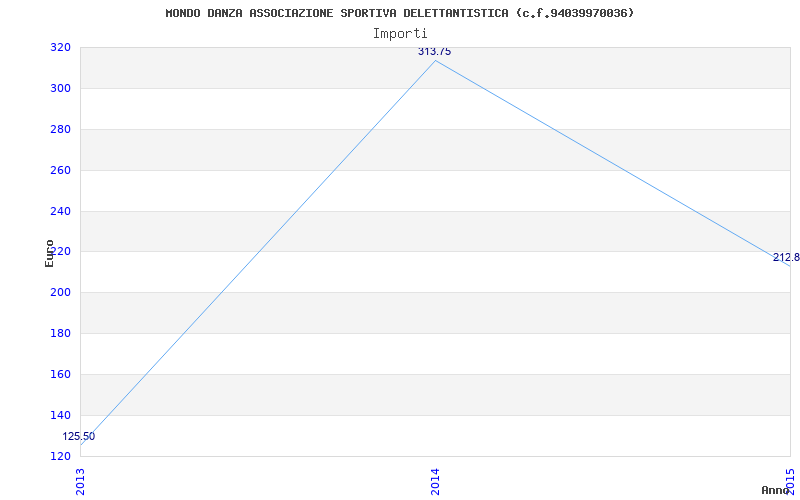Click the 125.50 data point label
The image size is (800, 500).
click(x=79, y=437)
